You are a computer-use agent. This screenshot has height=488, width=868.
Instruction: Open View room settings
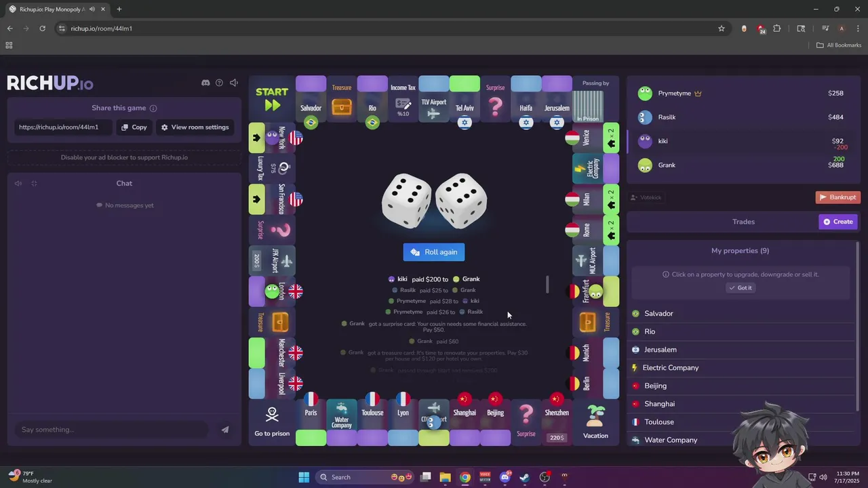[195, 127]
